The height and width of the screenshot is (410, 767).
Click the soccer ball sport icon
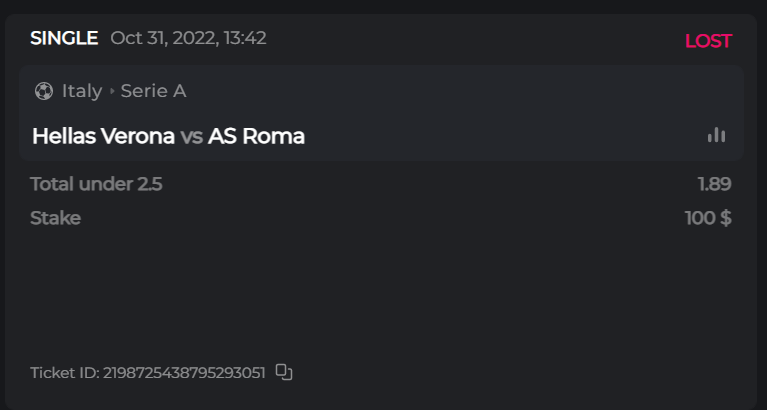click(x=43, y=91)
